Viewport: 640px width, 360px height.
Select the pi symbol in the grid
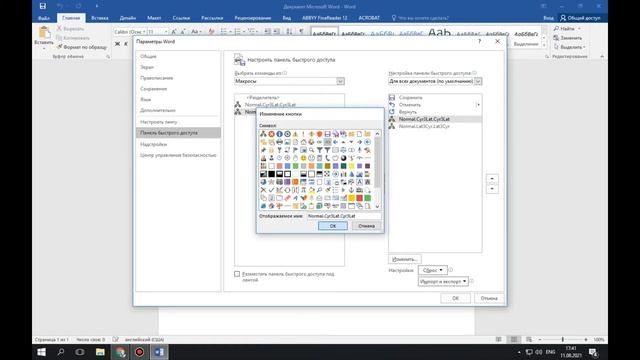coord(303,190)
